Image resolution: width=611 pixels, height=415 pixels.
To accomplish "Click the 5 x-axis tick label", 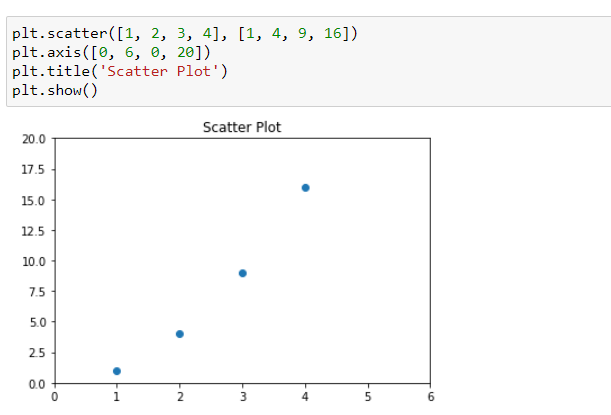I will (x=368, y=397).
